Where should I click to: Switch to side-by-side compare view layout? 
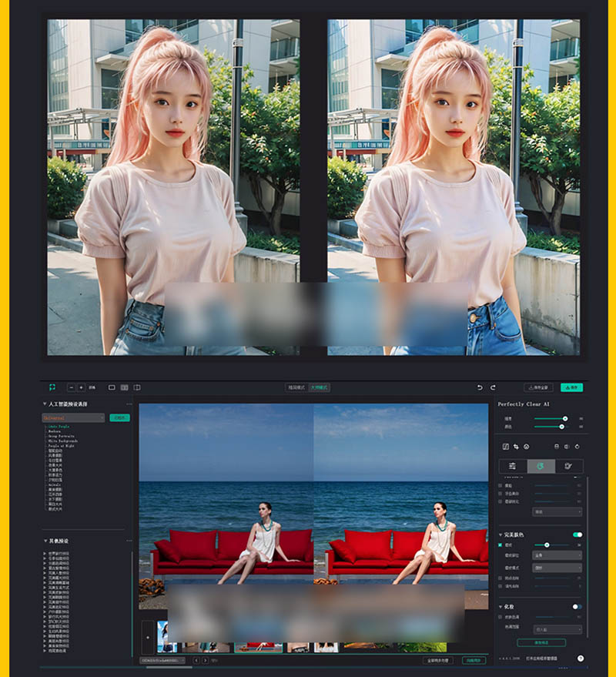(x=124, y=387)
